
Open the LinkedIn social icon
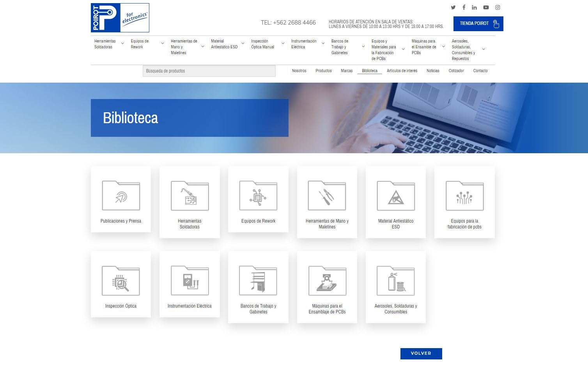(x=474, y=7)
